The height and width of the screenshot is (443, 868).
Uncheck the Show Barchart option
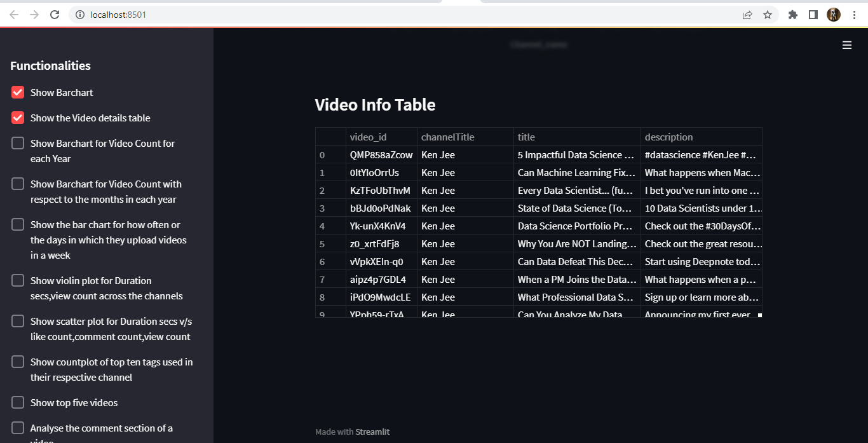pos(17,92)
